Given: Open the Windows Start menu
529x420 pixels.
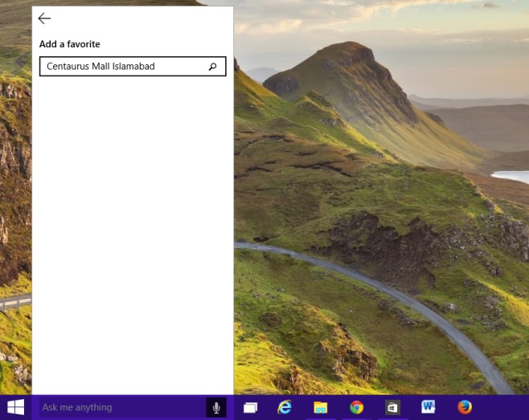Looking at the screenshot, I should click(15, 407).
